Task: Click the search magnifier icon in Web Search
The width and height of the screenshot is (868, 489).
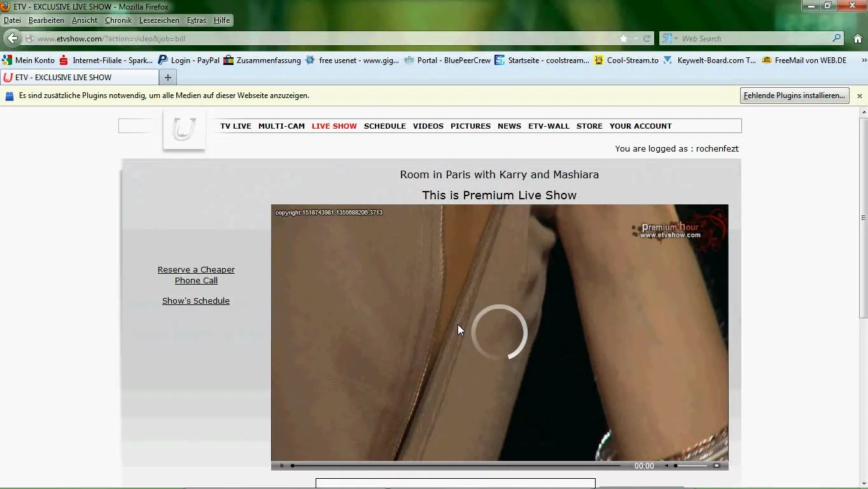Action: click(836, 38)
